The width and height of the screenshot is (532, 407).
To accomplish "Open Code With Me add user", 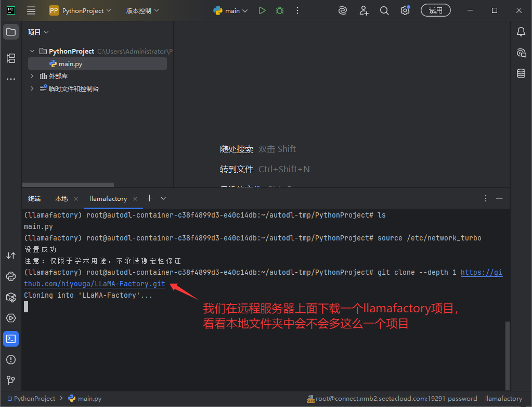I will point(364,10).
